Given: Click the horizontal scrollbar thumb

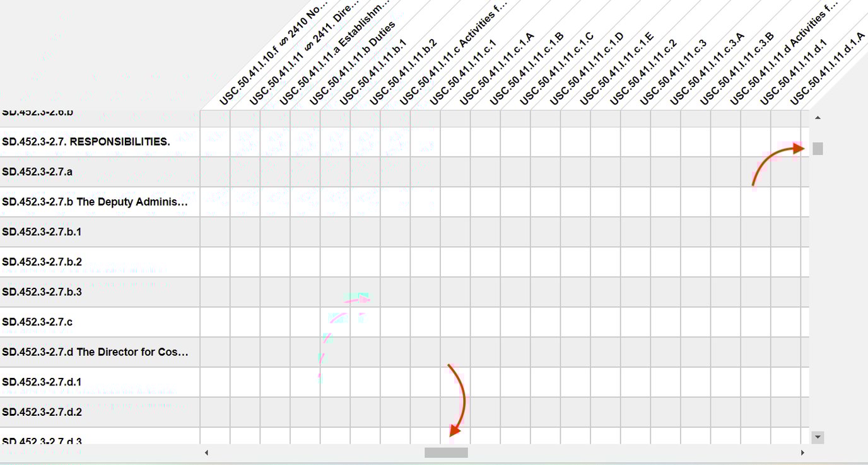Looking at the screenshot, I should coord(447,452).
